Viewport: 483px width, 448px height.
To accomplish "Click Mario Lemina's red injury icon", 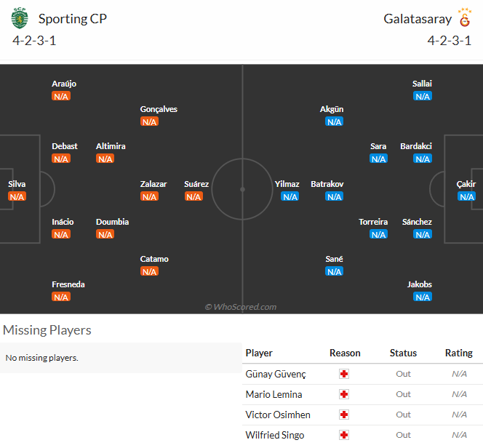I will (344, 394).
